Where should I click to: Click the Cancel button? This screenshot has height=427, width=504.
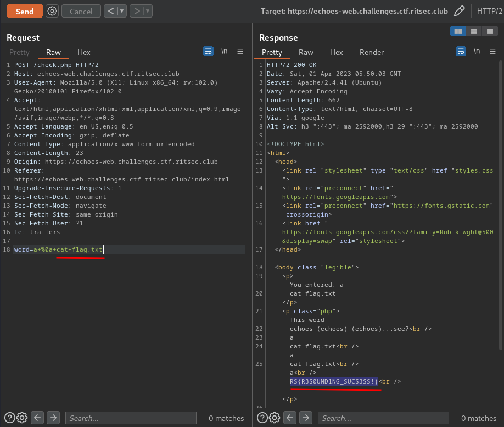tap(81, 11)
